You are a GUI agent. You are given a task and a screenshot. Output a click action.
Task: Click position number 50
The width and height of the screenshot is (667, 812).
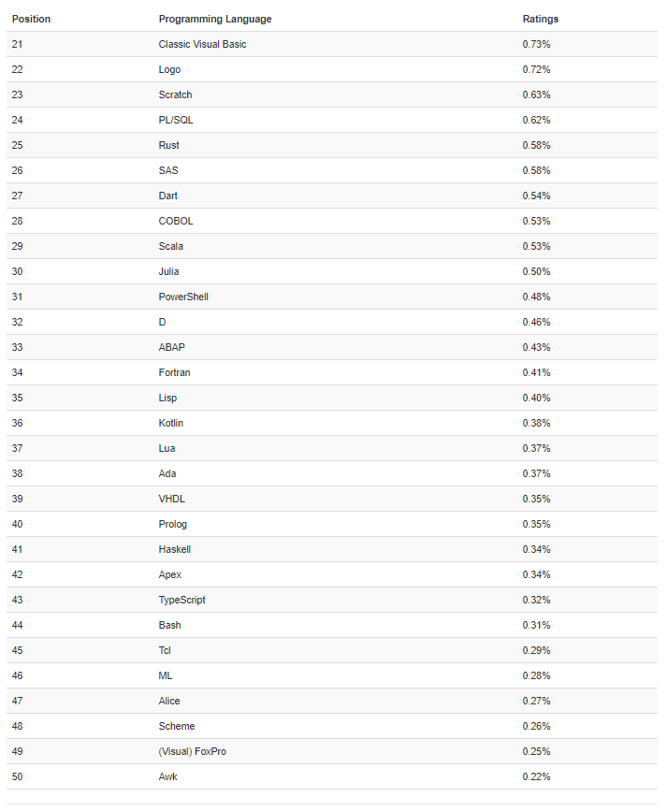click(17, 776)
